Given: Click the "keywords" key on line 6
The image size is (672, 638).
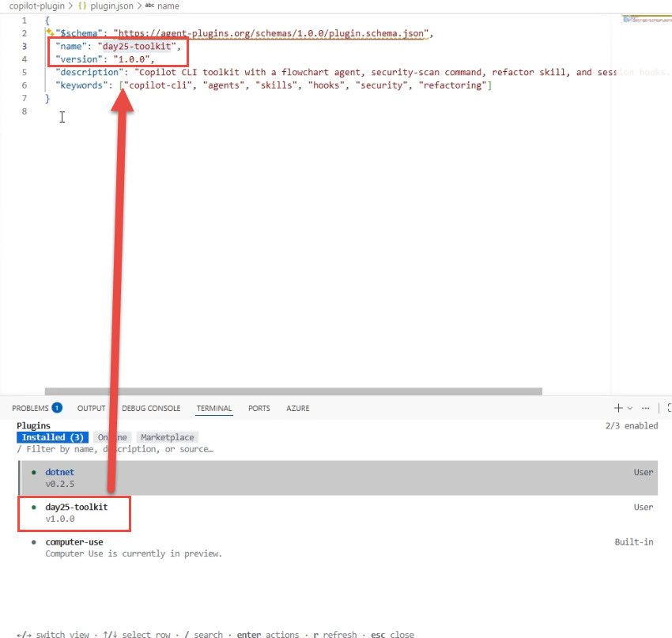Looking at the screenshot, I should click(81, 85).
